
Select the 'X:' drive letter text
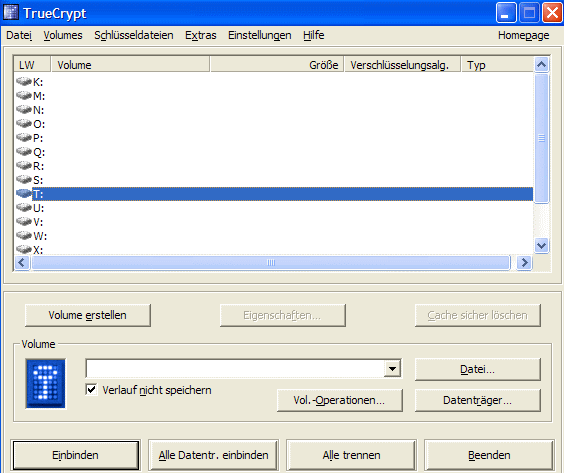tap(38, 250)
